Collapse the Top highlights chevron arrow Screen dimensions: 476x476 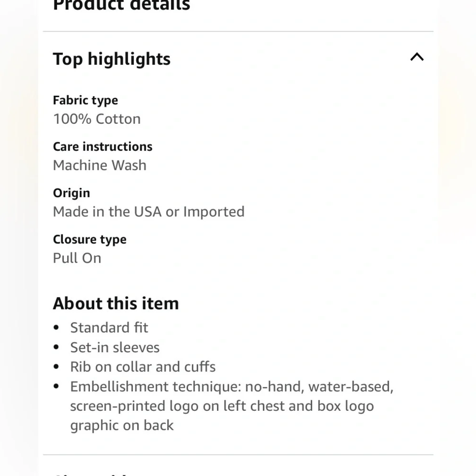point(417,57)
